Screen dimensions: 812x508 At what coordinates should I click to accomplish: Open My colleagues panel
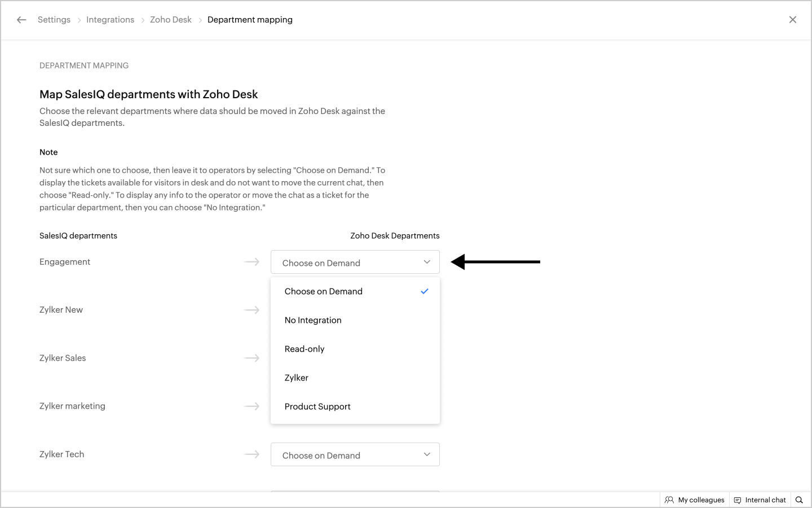tap(695, 500)
